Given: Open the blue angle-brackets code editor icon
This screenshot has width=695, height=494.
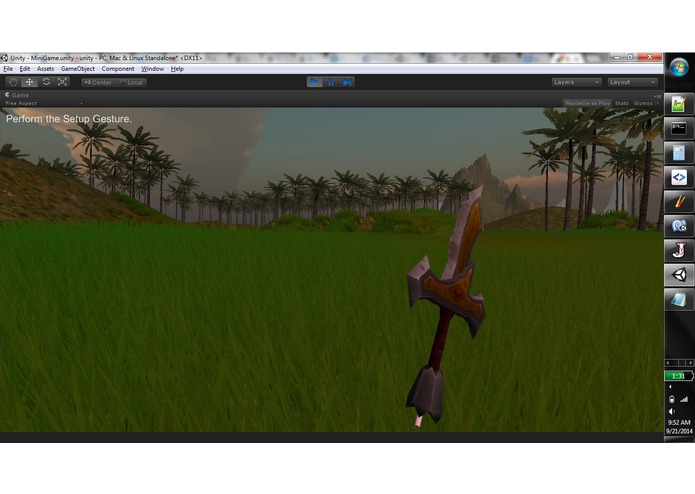Looking at the screenshot, I should coord(679,178).
